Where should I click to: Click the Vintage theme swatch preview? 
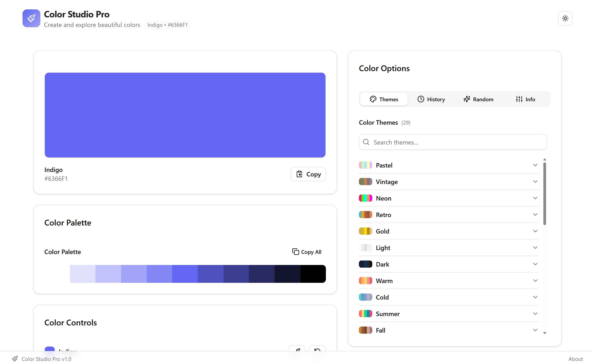coord(365,182)
